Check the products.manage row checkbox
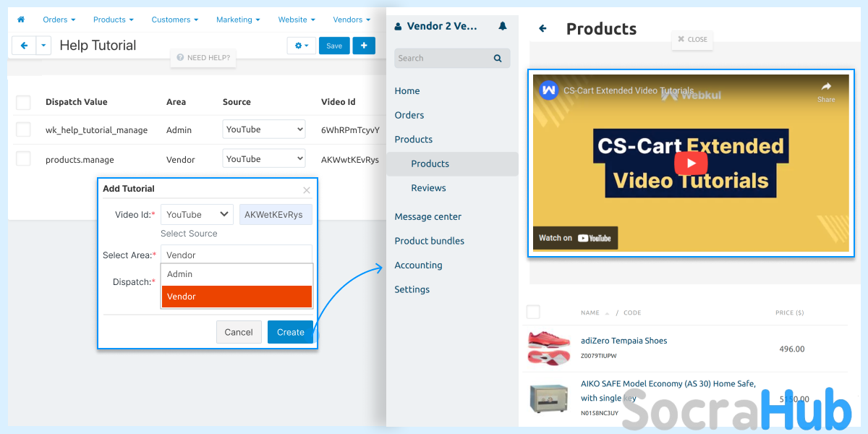Viewport: 868px width, 434px height. tap(23, 159)
